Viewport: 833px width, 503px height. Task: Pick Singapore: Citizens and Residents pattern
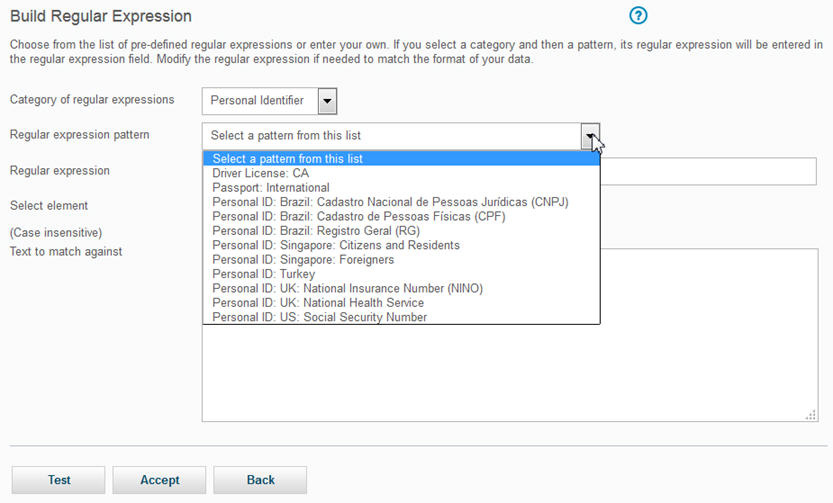pyautogui.click(x=336, y=246)
